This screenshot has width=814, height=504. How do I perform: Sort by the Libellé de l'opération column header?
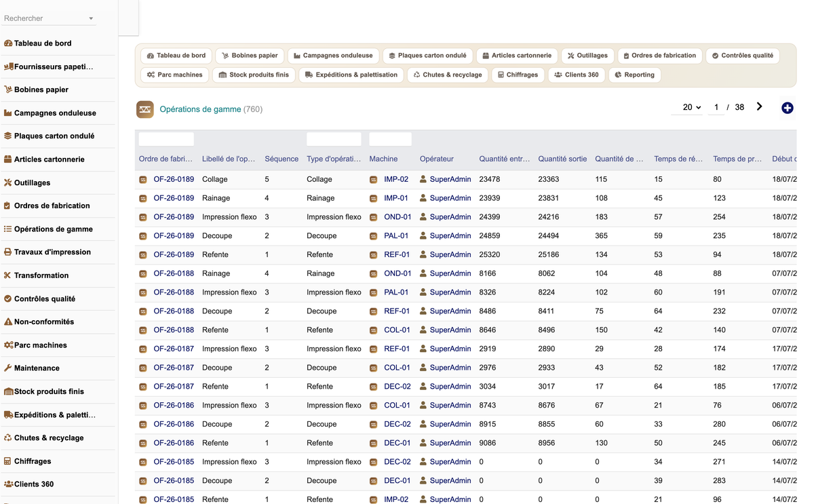[229, 159]
